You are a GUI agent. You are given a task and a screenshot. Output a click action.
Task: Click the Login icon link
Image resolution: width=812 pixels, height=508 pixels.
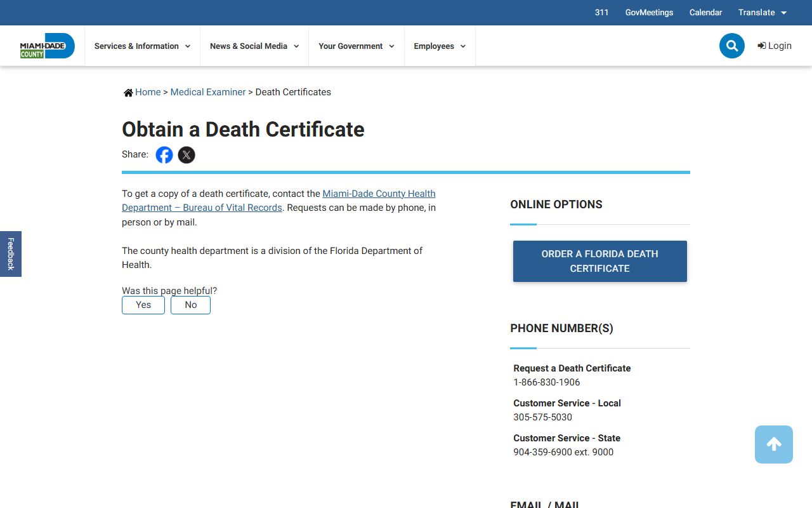click(x=774, y=46)
